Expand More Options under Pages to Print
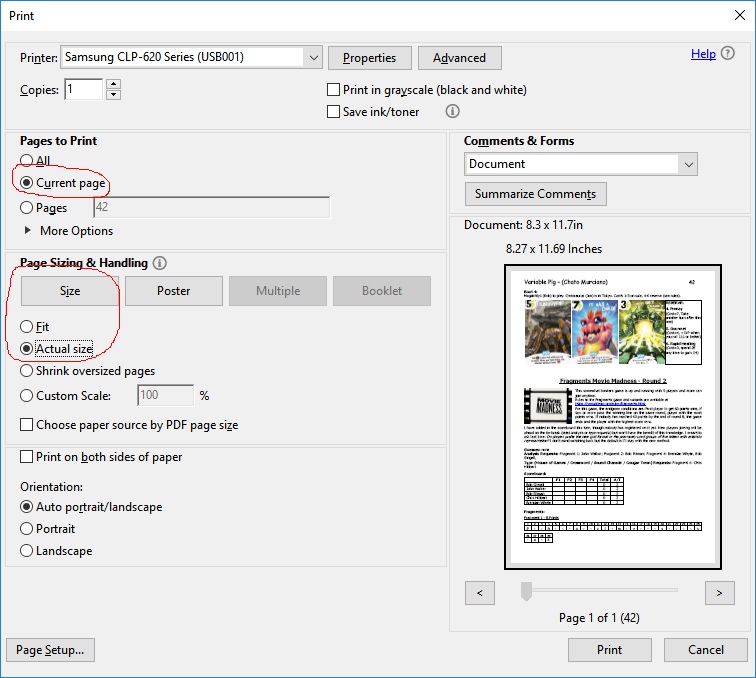Screen dimensions: 756x678 (27, 231)
